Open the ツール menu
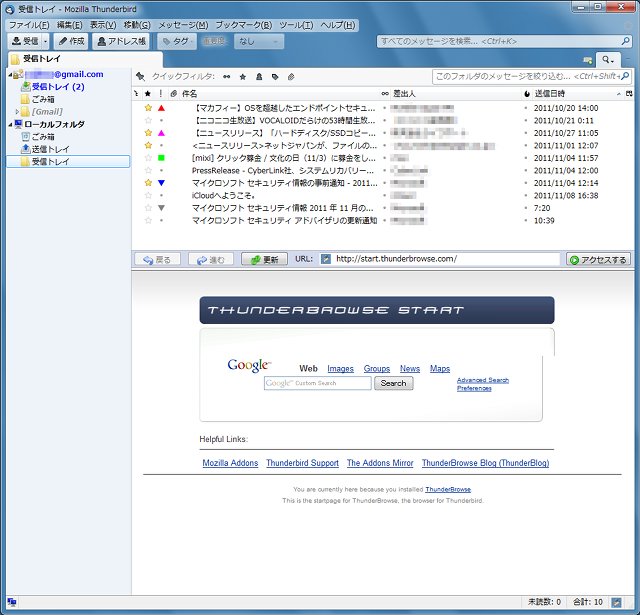 (x=296, y=25)
